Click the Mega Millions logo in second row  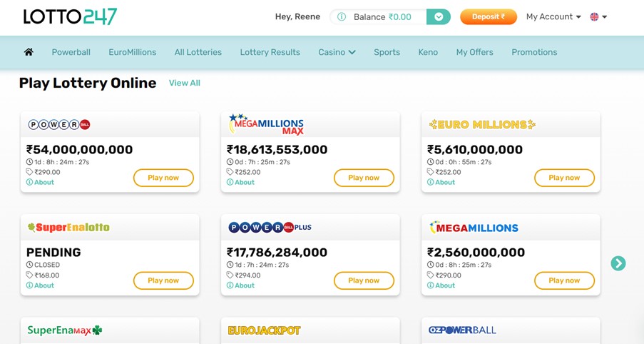click(474, 227)
